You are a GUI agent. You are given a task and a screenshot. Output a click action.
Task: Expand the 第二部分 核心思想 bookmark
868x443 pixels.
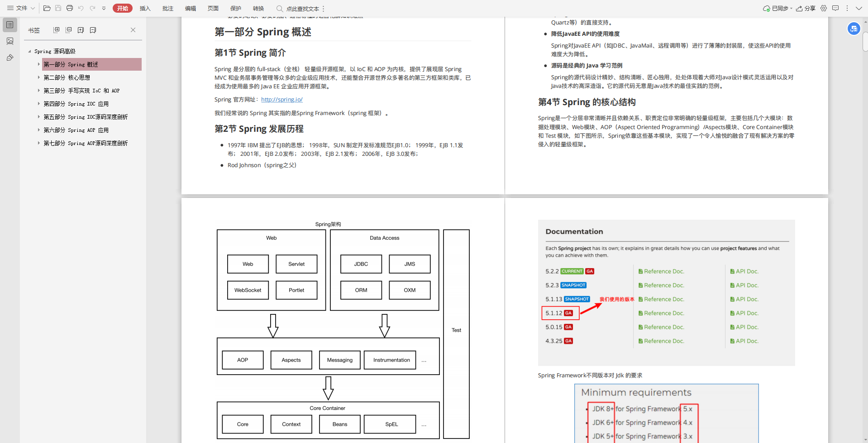38,77
